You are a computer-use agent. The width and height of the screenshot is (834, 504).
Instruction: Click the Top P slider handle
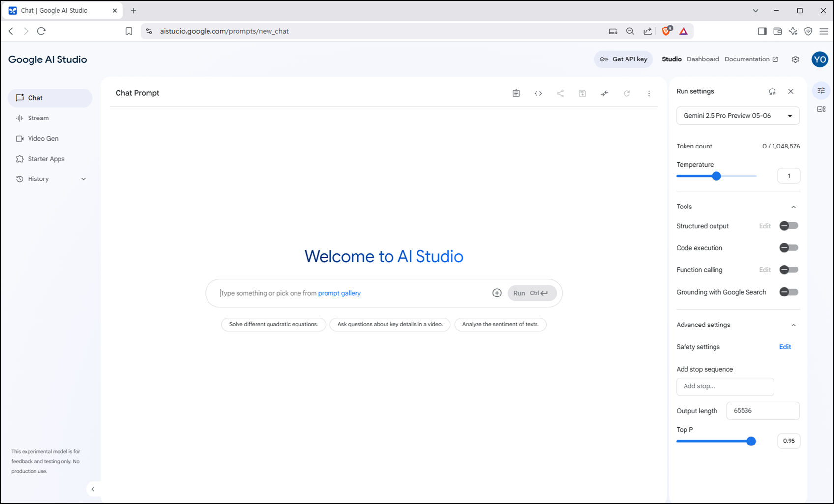751,441
